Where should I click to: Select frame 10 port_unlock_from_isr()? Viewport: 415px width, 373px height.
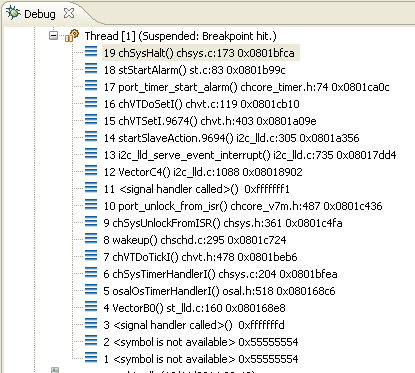pyautogui.click(x=243, y=206)
